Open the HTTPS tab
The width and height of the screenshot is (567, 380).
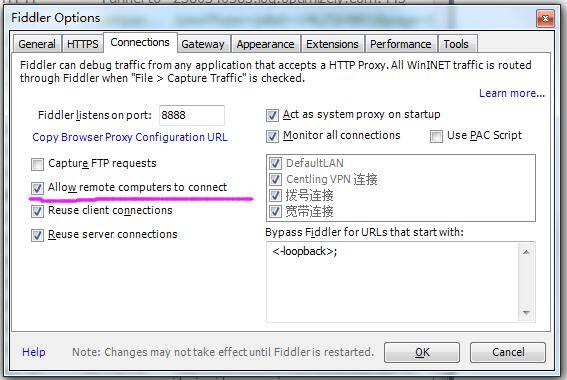(x=83, y=44)
